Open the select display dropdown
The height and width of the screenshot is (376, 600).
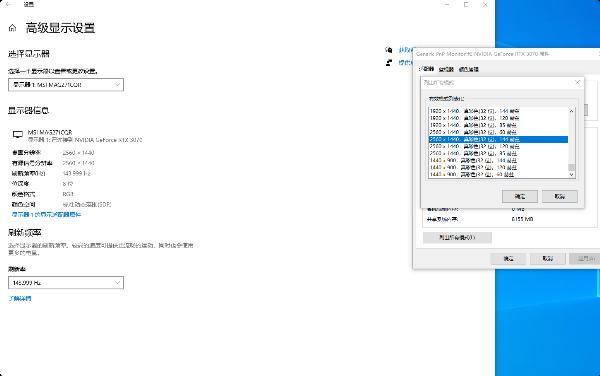pyautogui.click(x=66, y=85)
